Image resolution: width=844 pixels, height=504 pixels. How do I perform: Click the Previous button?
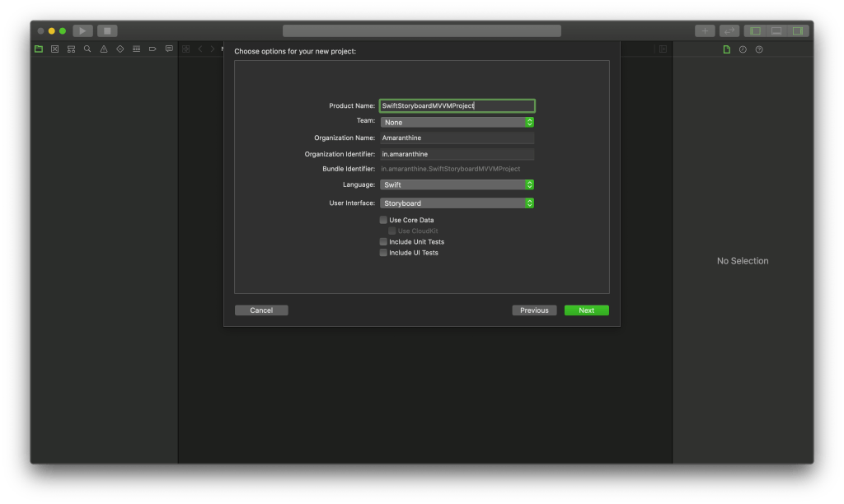(x=534, y=310)
